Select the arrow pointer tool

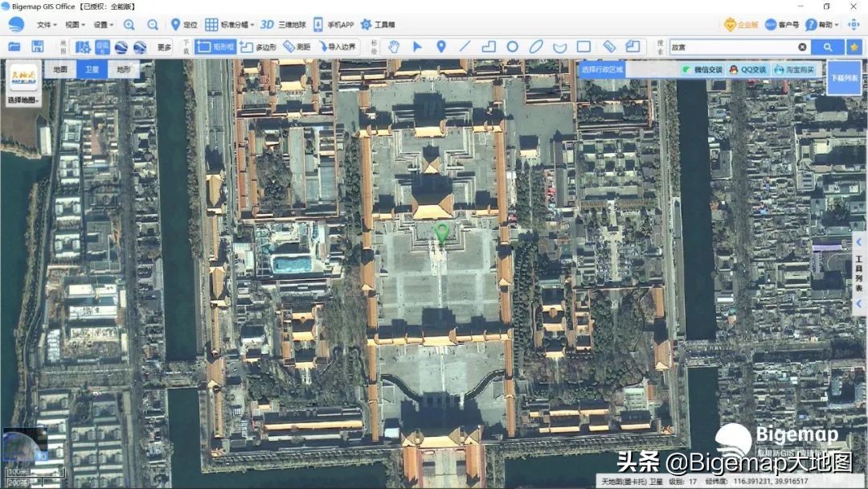point(417,47)
